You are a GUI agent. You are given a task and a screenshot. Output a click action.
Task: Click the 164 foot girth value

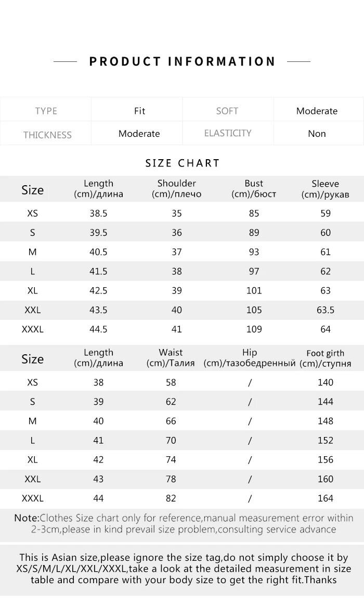pyautogui.click(x=326, y=498)
